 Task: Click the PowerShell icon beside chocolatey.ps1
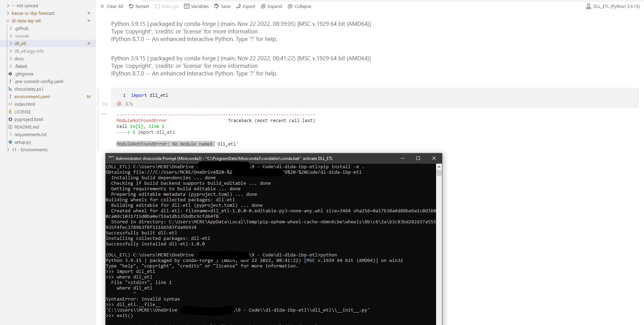(x=10, y=89)
